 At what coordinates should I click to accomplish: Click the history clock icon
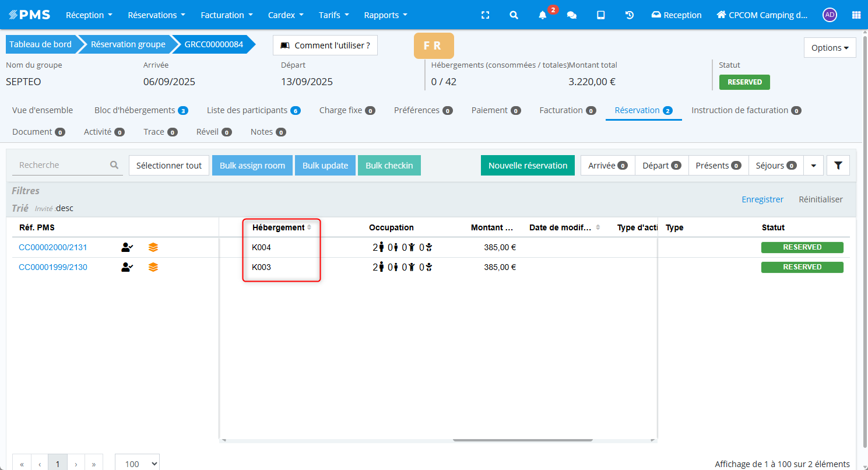[x=630, y=15]
